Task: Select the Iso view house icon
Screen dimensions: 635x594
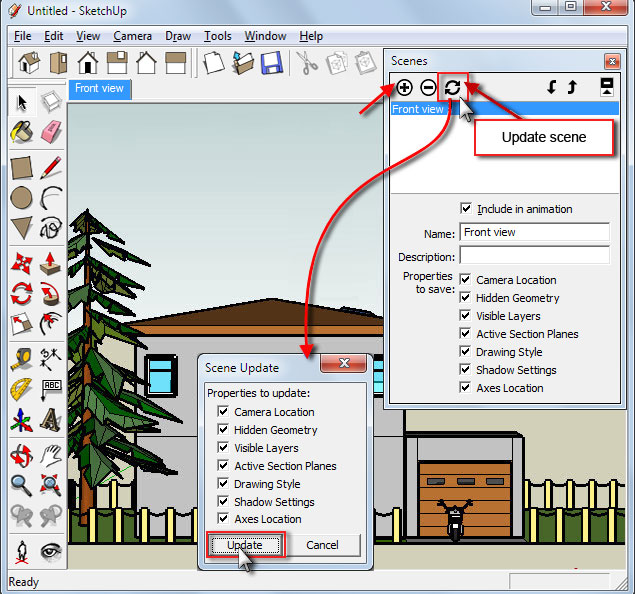Action: pos(29,63)
